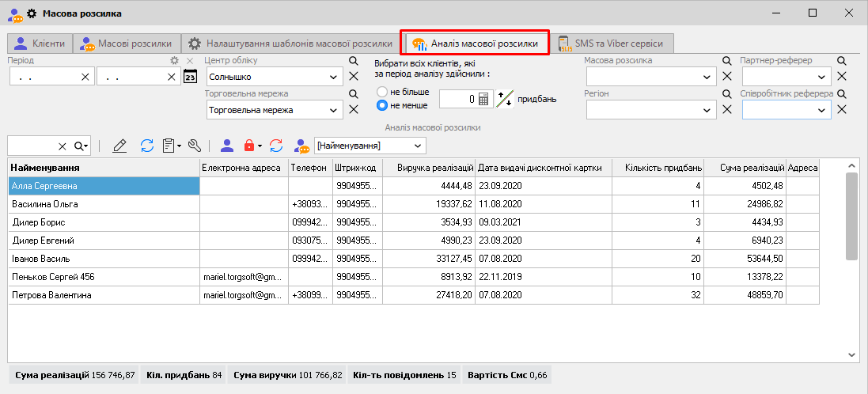Click the vertical scrollbar of the table
Image resolution: width=868 pixels, height=394 pixels.
pos(851,215)
